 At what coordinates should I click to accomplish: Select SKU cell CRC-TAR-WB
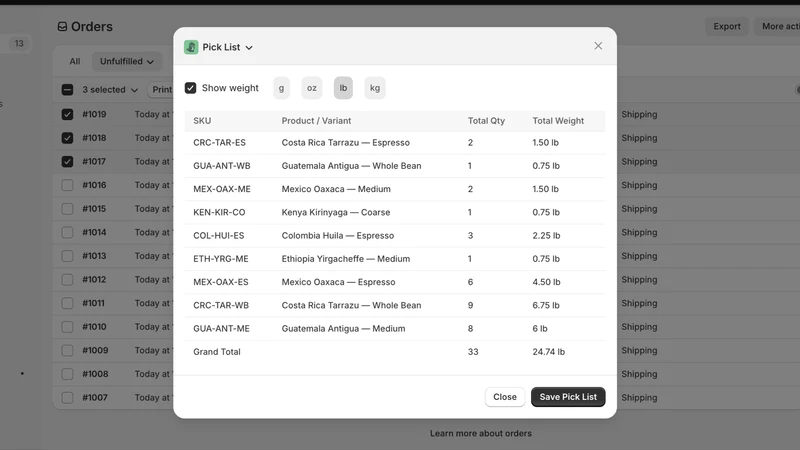221,305
